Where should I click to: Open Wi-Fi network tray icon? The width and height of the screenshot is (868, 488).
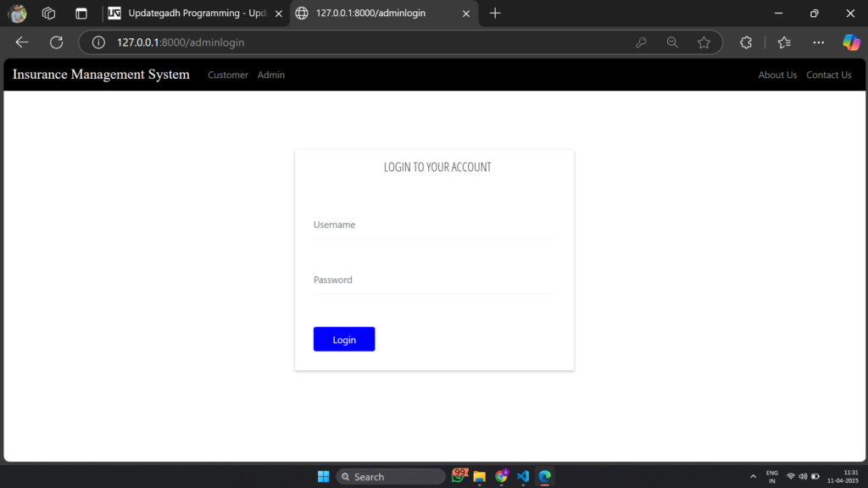(x=791, y=476)
